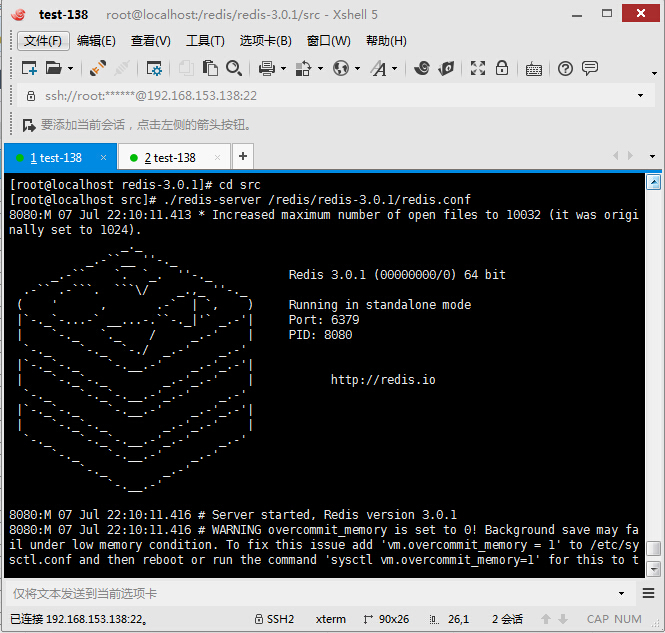This screenshot has width=665, height=633.
Task: Open the virtual keyboard icon
Action: tap(534, 69)
